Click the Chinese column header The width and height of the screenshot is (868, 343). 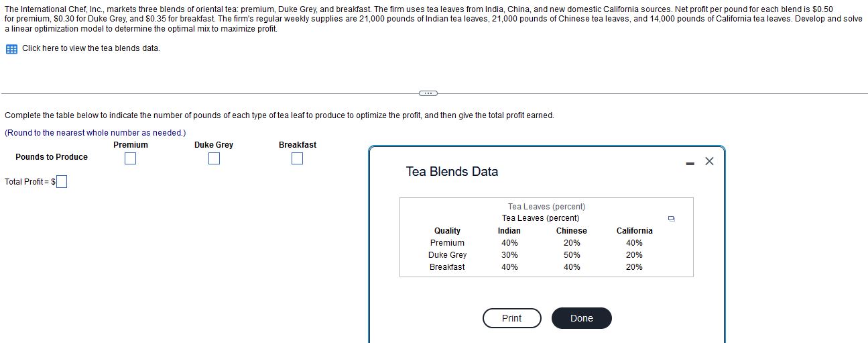(x=572, y=231)
